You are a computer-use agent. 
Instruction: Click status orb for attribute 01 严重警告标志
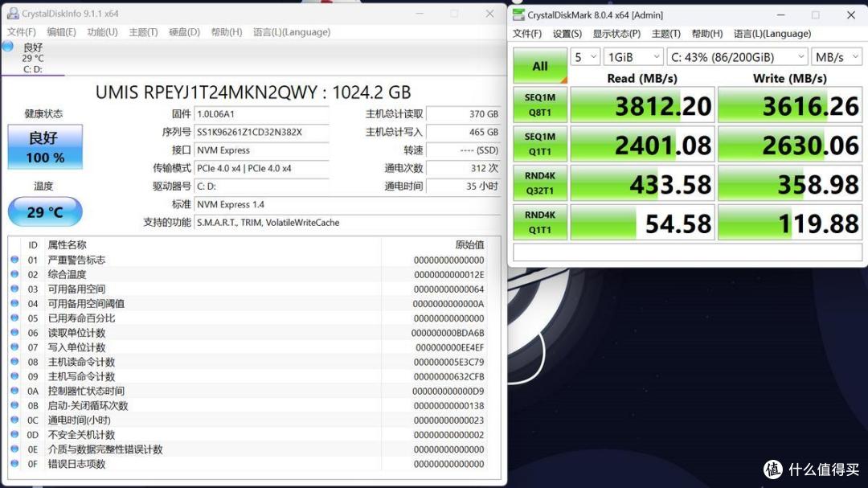tap(14, 260)
